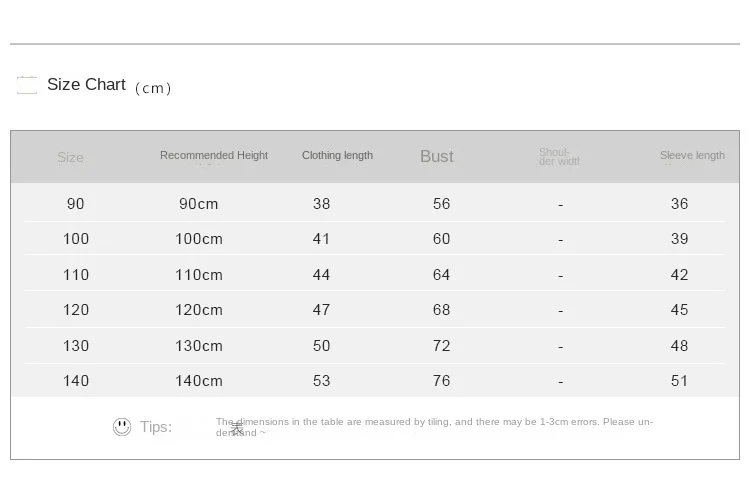Select size 90 in the Size column
Image resolution: width=750 pixels, height=503 pixels.
coord(76,204)
